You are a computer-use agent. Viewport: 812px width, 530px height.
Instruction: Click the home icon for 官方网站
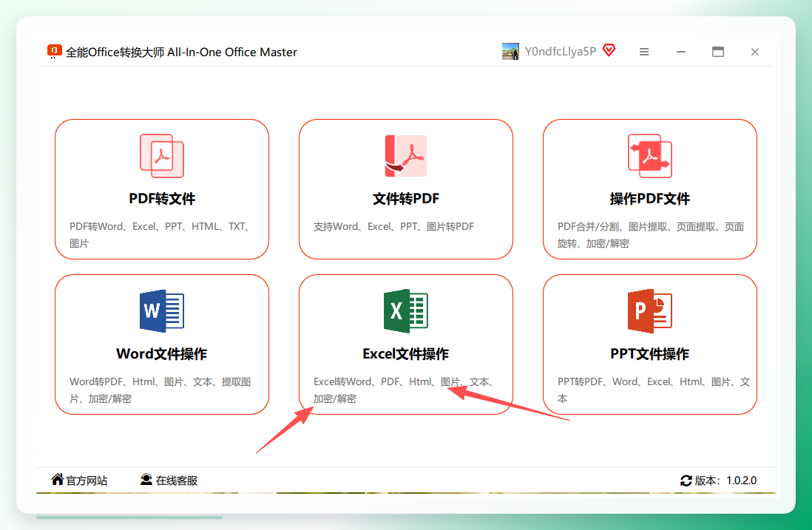click(x=58, y=479)
